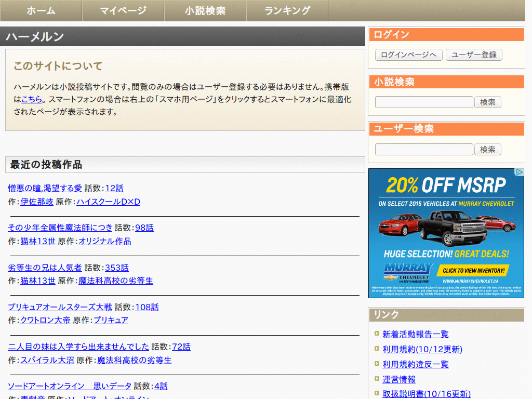Open the 新着活動報告一覧 link
Viewport: 532px width, 399px height.
pyautogui.click(x=416, y=334)
